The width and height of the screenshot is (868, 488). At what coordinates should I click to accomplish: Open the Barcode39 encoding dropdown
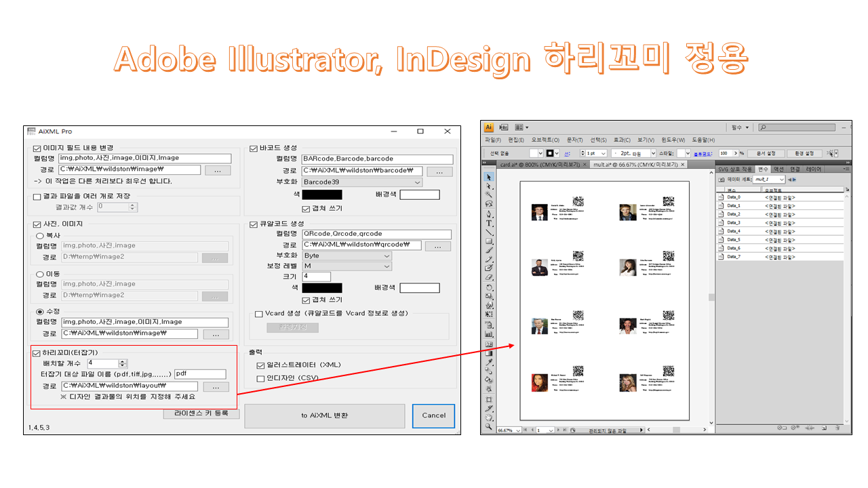(x=362, y=182)
